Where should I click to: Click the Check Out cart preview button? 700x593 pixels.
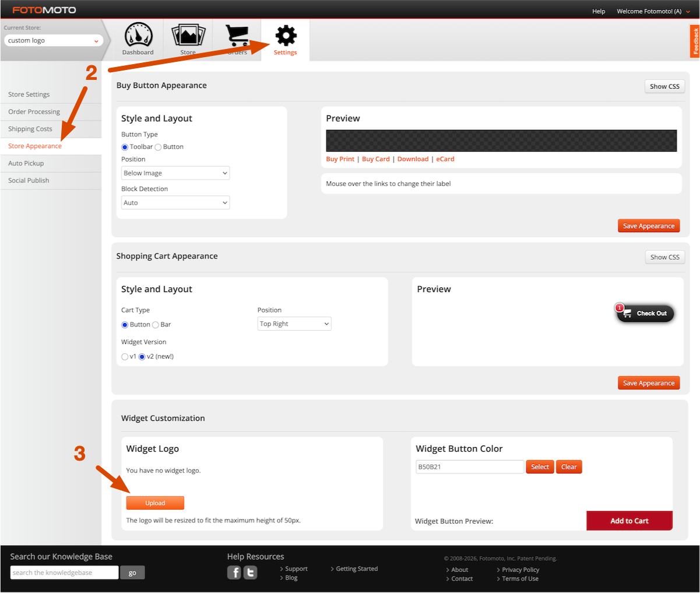646,313
